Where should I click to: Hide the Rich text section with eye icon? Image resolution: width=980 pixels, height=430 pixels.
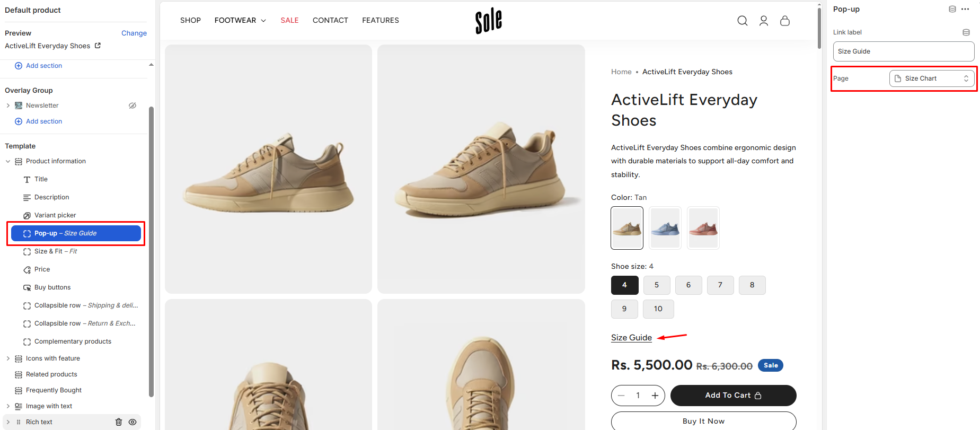click(x=133, y=422)
